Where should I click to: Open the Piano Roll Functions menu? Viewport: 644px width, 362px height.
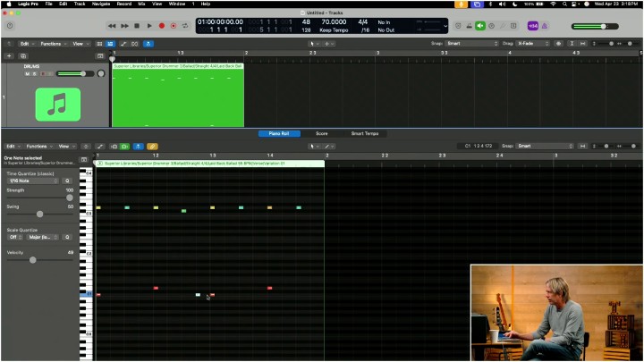(x=39, y=147)
